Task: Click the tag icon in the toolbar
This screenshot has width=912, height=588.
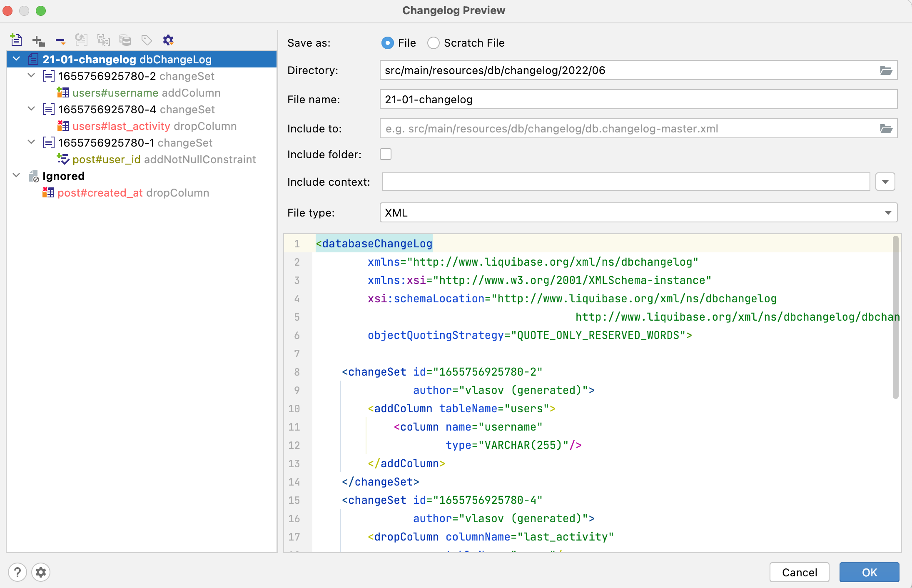Action: [x=147, y=40]
